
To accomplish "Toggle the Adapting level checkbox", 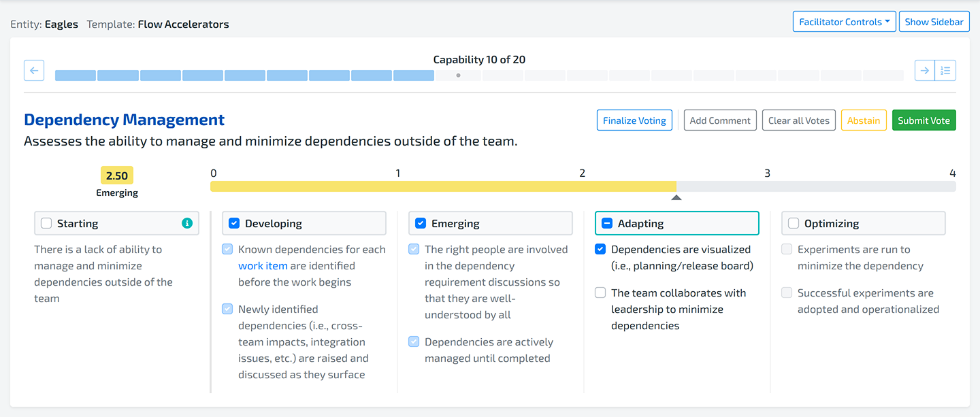I will [607, 223].
